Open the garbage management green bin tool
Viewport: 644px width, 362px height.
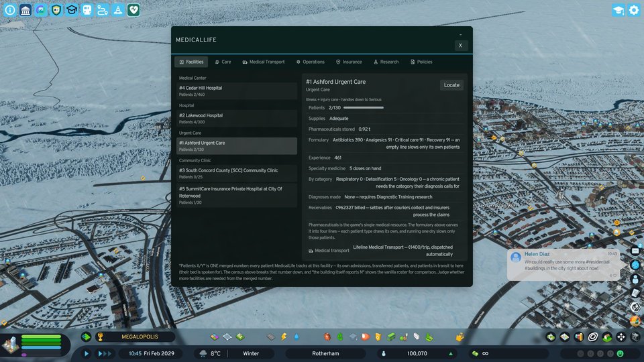pos(340,337)
